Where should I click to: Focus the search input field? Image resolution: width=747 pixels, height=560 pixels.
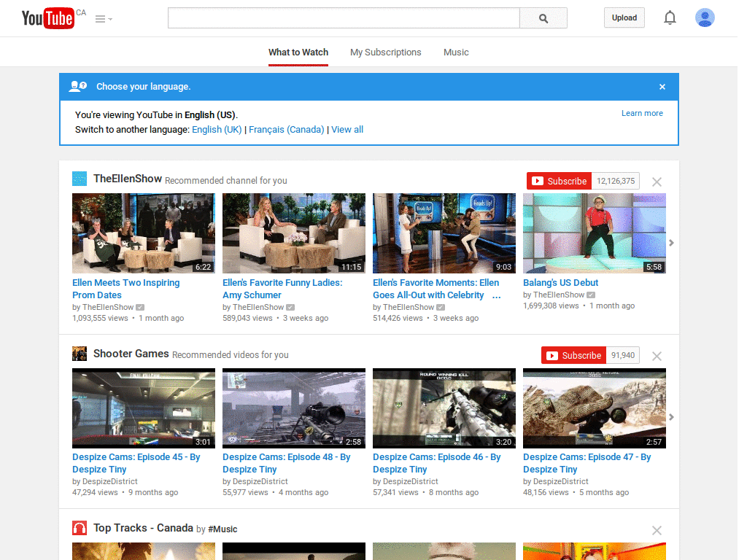pos(344,18)
